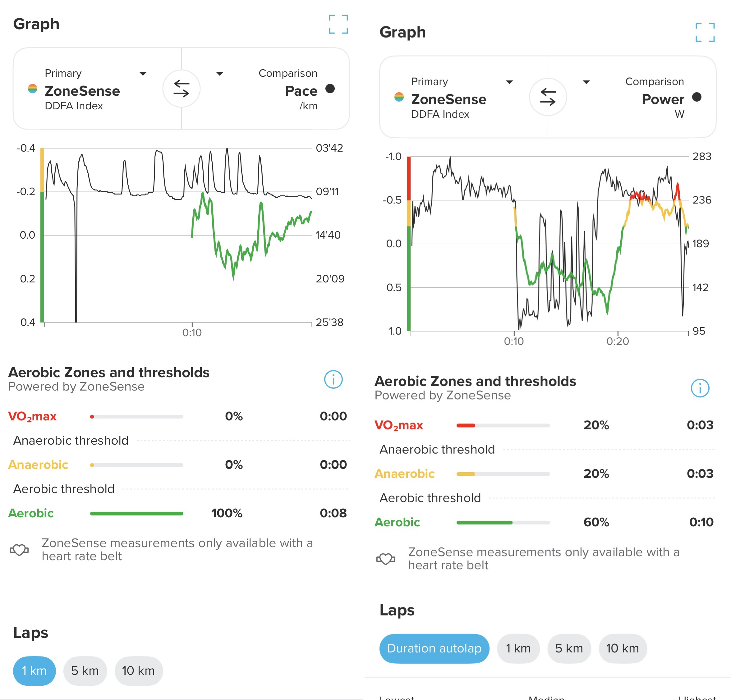Open zones info above the Power graph's zone list
731x700 pixels.
[x=700, y=388]
